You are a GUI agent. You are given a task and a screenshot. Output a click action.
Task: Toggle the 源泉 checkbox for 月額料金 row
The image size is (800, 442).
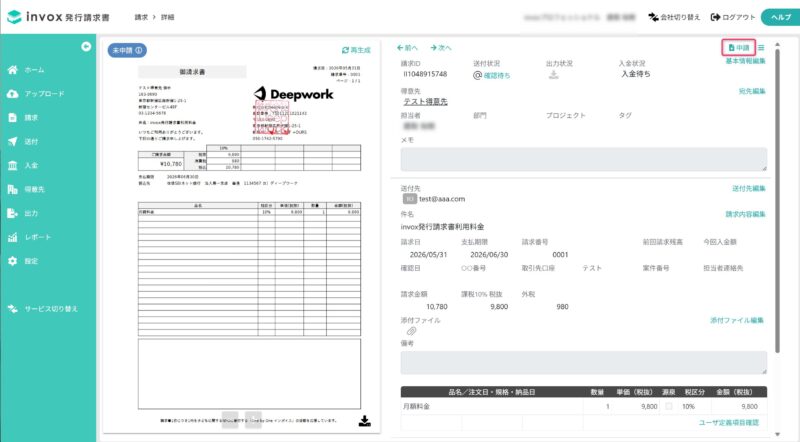(668, 406)
